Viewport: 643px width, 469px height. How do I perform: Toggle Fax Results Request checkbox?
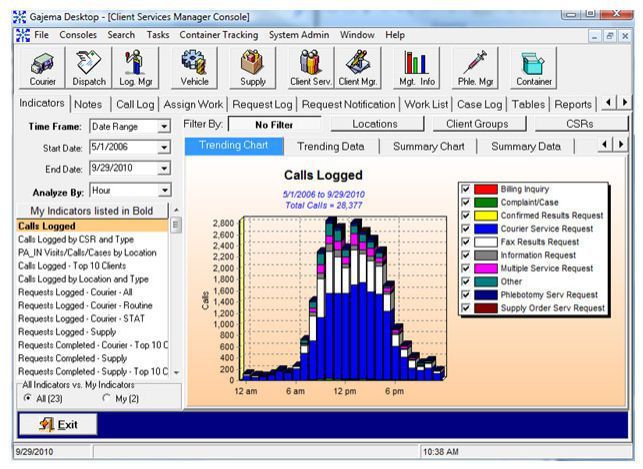(465, 242)
